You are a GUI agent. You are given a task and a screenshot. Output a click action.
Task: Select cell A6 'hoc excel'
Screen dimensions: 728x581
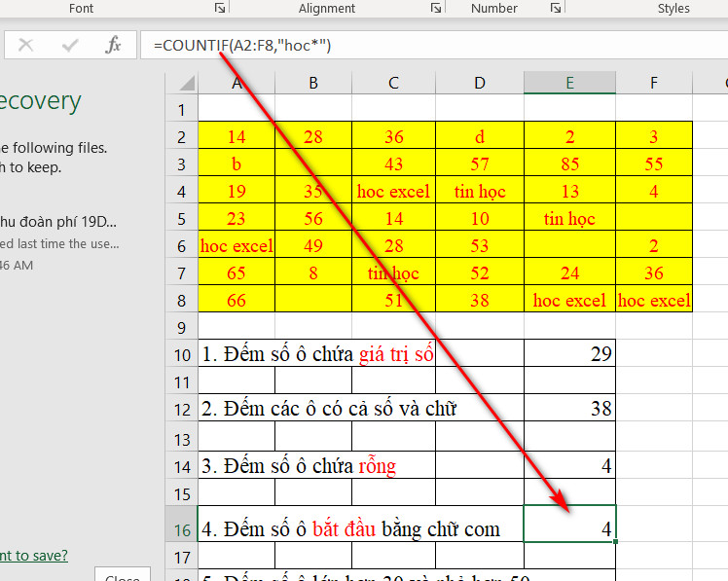[x=237, y=245]
